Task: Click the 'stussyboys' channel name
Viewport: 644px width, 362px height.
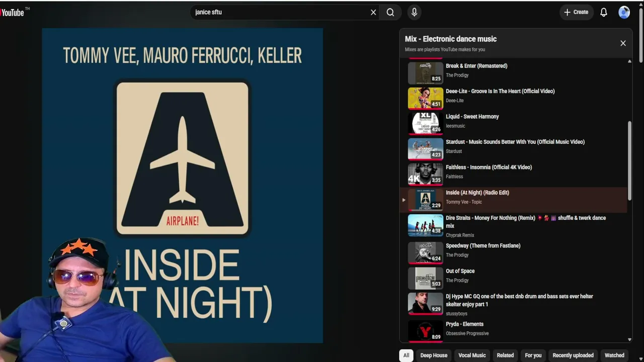Action: [456, 314]
